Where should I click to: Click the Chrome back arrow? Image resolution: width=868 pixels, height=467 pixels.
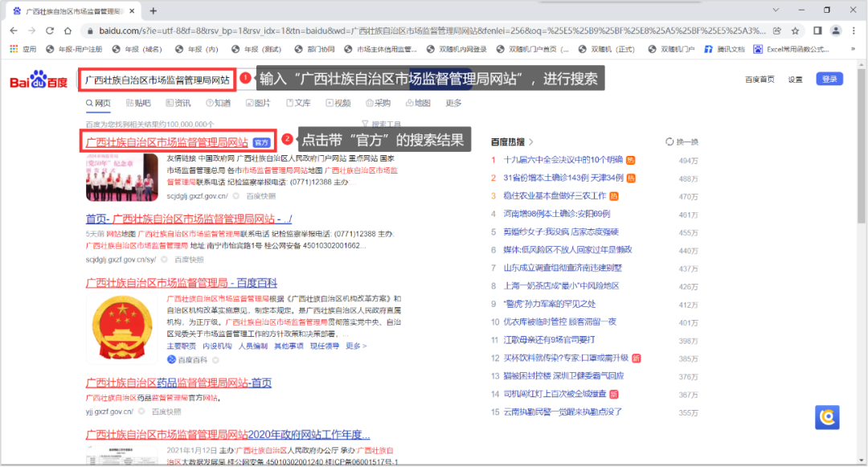(x=14, y=31)
